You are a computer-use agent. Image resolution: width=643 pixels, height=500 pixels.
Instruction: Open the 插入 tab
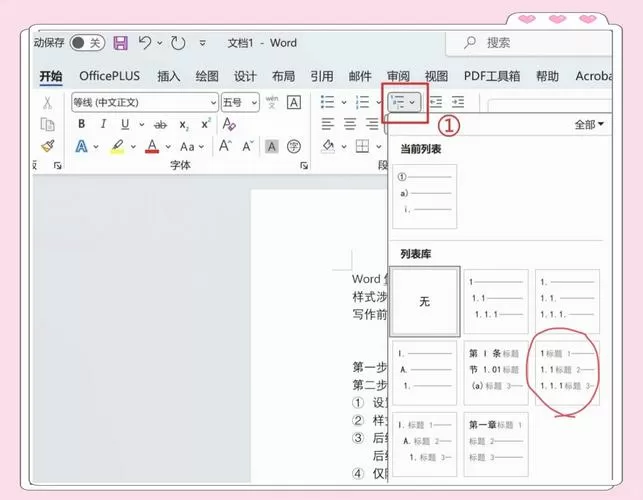click(169, 76)
